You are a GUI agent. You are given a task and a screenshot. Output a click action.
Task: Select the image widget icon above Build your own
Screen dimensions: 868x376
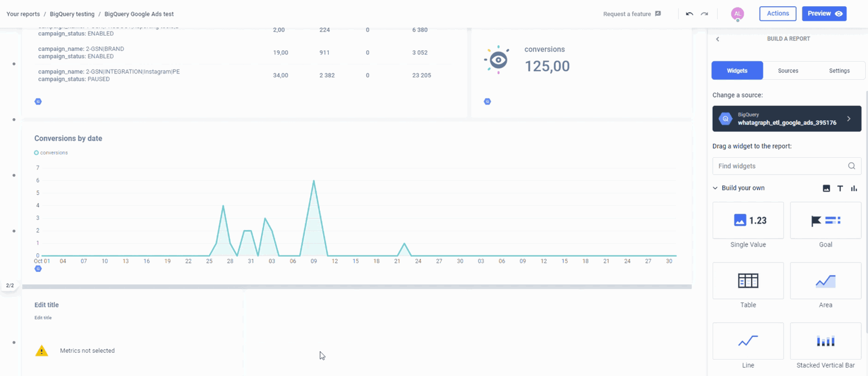826,188
